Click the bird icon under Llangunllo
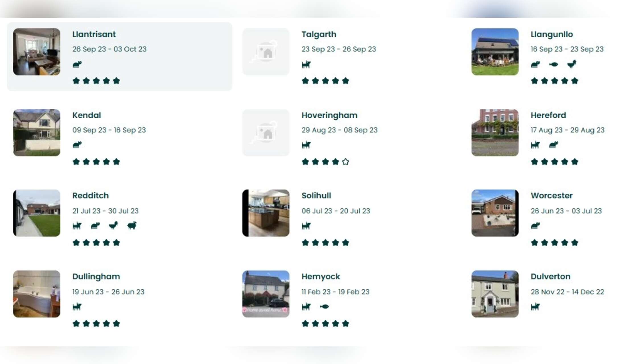Image resolution: width=626 pixels, height=364 pixels. (572, 64)
